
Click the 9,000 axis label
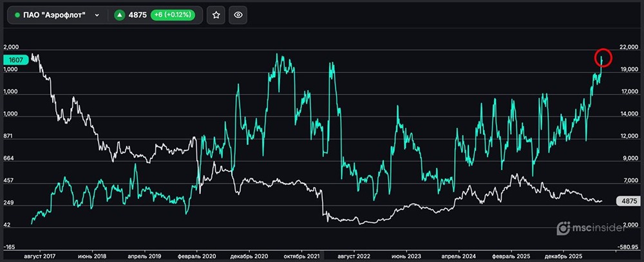coord(631,158)
